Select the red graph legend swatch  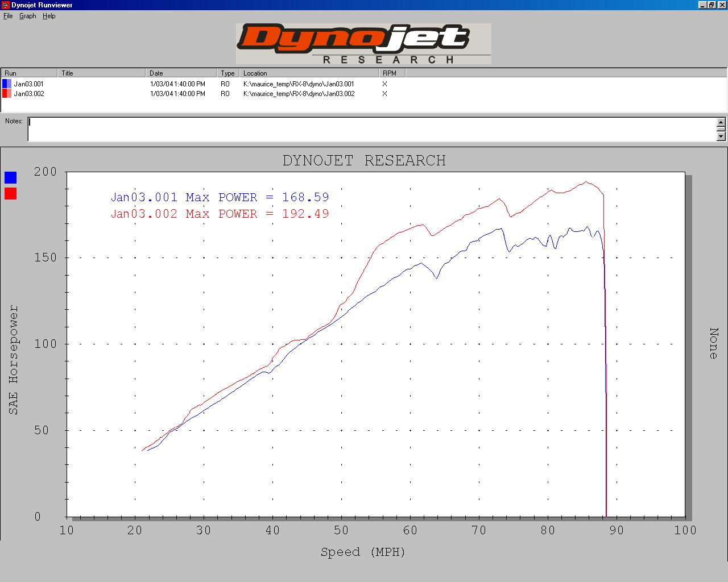pyautogui.click(x=10, y=194)
